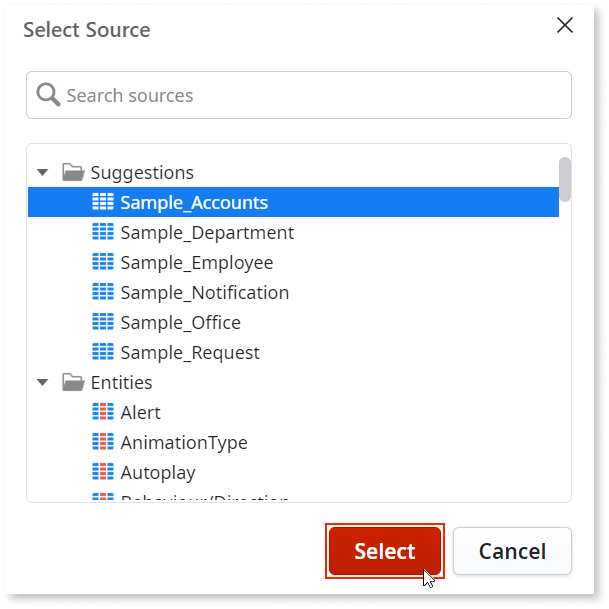
Task: Click the Sample_Notification table icon
Action: tap(102, 292)
